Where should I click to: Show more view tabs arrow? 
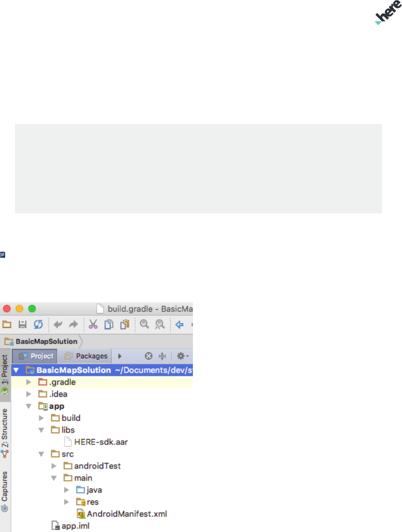(x=120, y=356)
